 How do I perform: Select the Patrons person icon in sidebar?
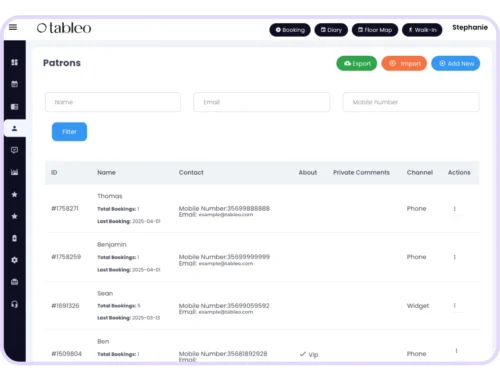14,128
